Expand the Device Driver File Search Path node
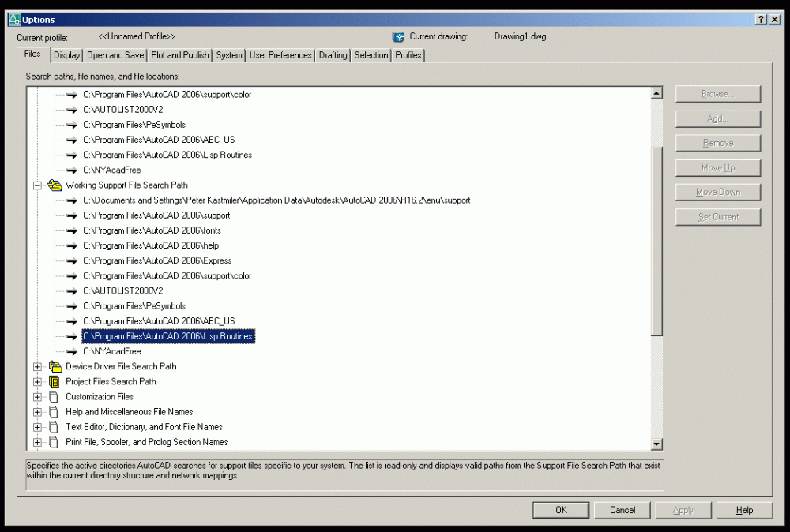790x532 pixels. [x=37, y=366]
